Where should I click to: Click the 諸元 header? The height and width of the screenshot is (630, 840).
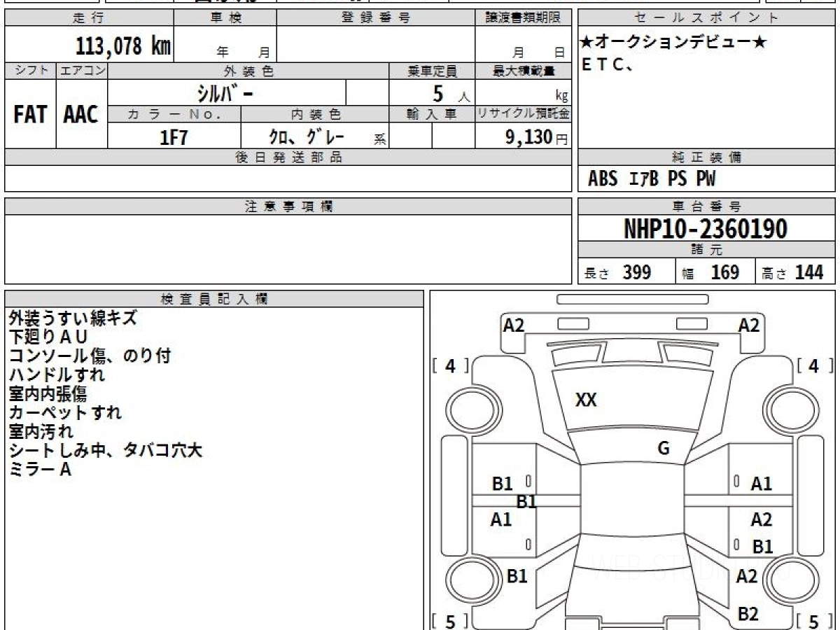(x=707, y=250)
